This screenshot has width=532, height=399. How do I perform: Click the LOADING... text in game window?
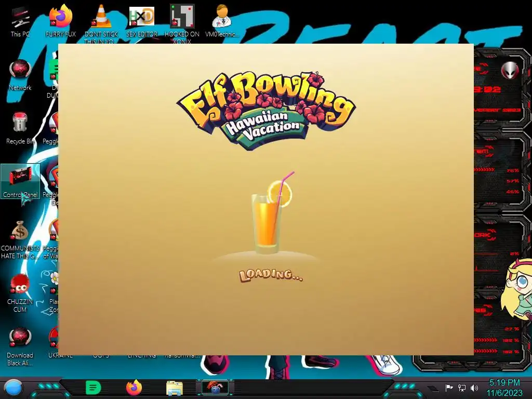click(271, 275)
